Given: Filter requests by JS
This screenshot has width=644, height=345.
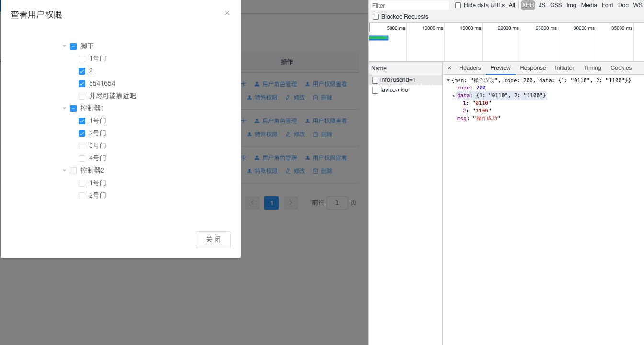Looking at the screenshot, I should [542, 5].
